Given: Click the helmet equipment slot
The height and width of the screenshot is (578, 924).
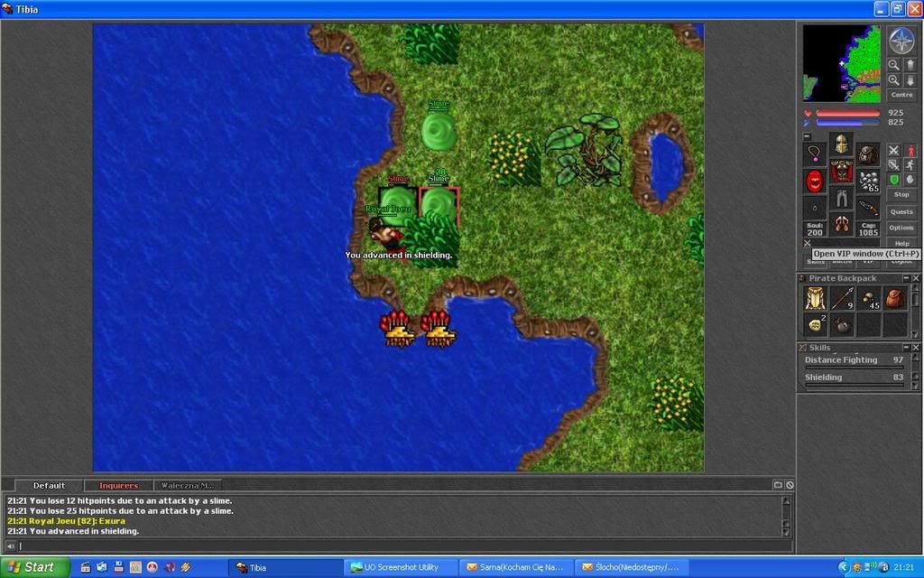Looking at the screenshot, I should [x=842, y=144].
